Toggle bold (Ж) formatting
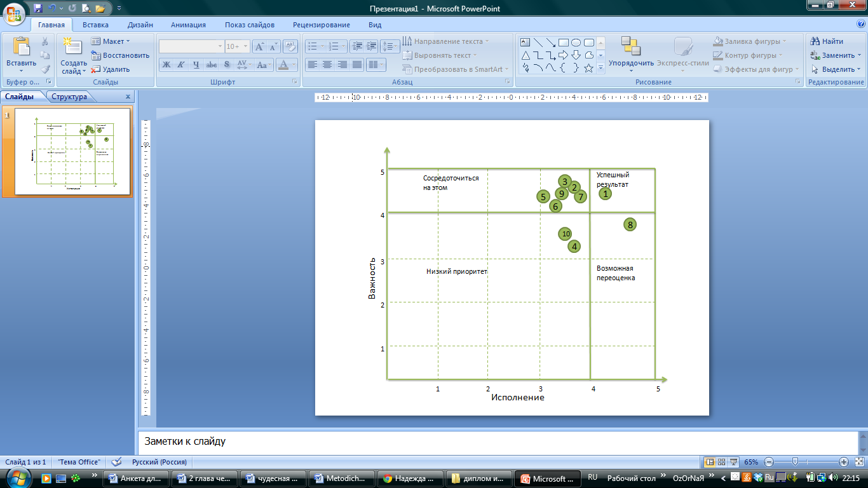868x488 pixels. click(x=166, y=65)
